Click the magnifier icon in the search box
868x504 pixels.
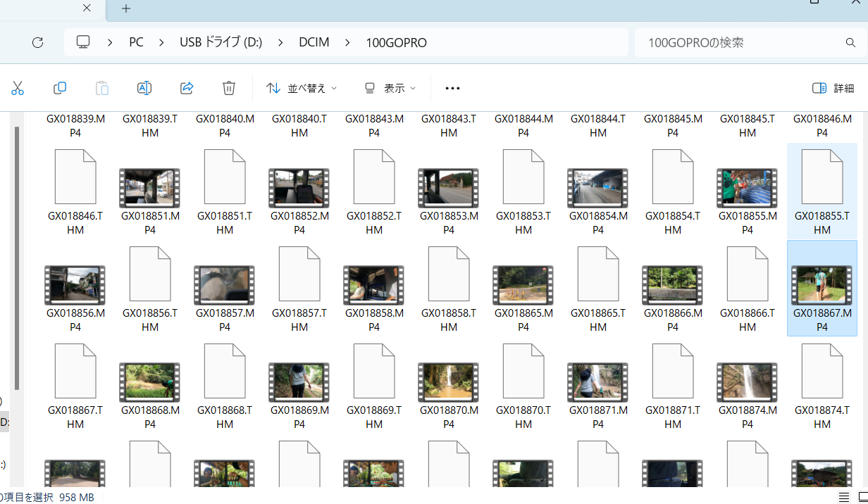coord(850,42)
